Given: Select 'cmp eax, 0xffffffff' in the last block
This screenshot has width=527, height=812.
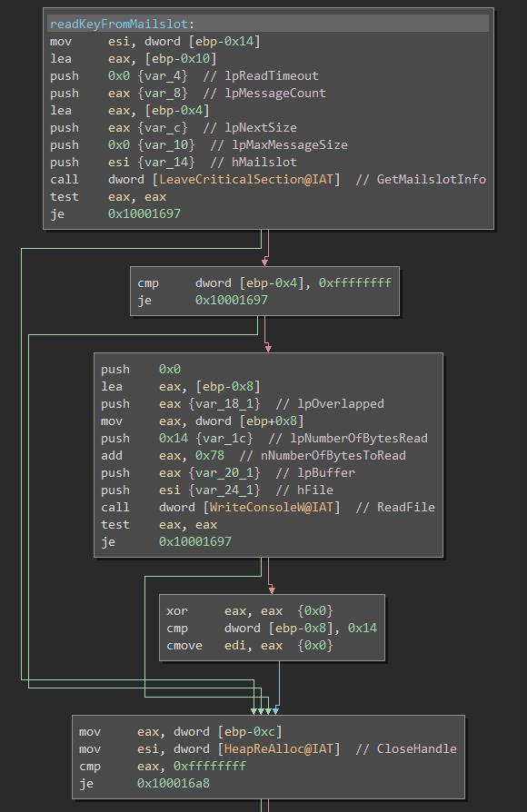Looking at the screenshot, I should [163, 766].
